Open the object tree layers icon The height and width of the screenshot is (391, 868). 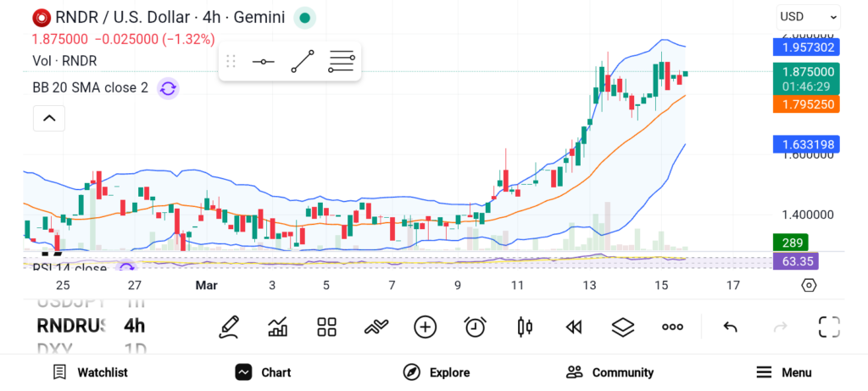coord(623,327)
